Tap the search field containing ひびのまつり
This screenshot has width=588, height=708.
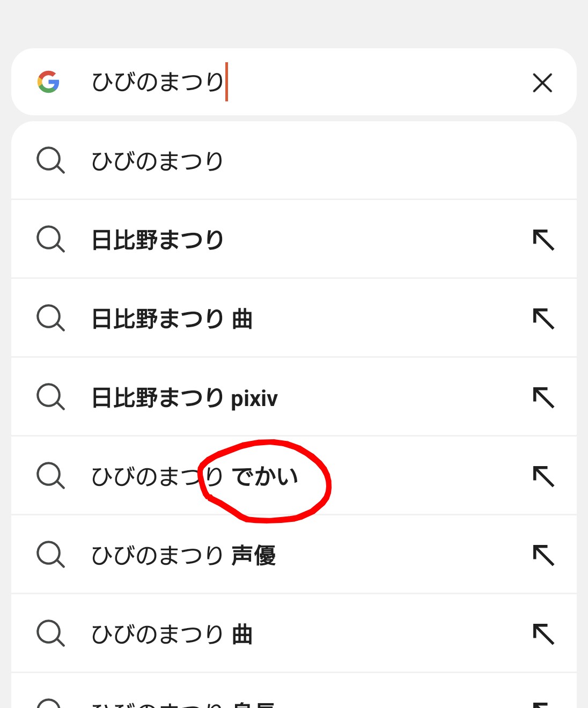click(x=300, y=82)
